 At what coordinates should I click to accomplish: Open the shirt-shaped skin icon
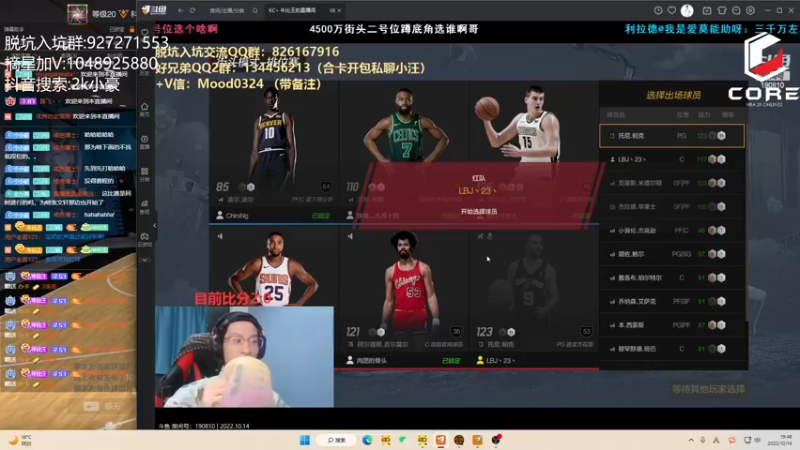(721, 10)
